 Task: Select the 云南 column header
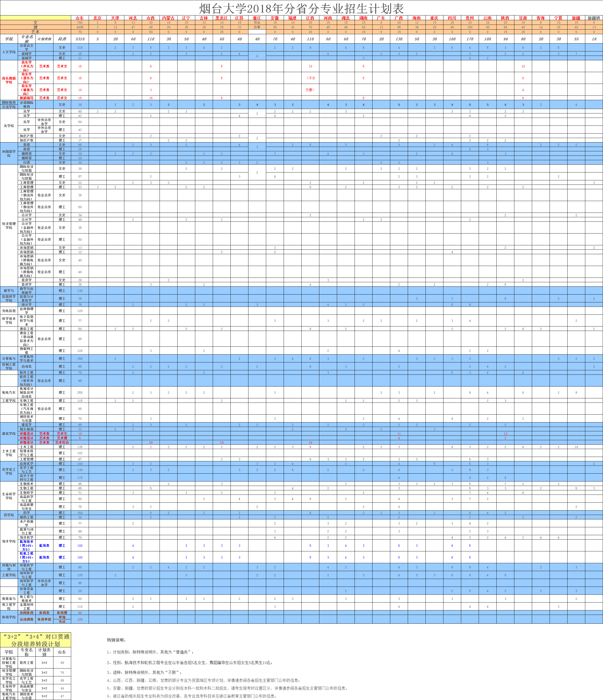click(488, 18)
